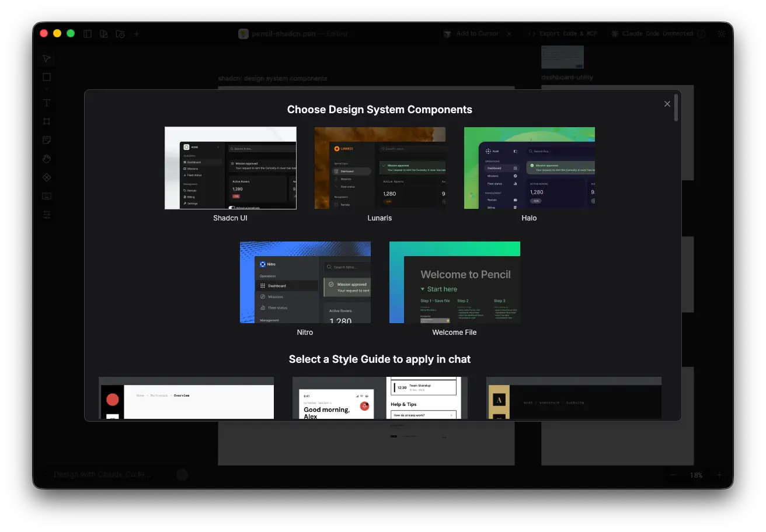The image size is (766, 532).
Task: Close the design system chooser dialog
Action: click(x=667, y=104)
